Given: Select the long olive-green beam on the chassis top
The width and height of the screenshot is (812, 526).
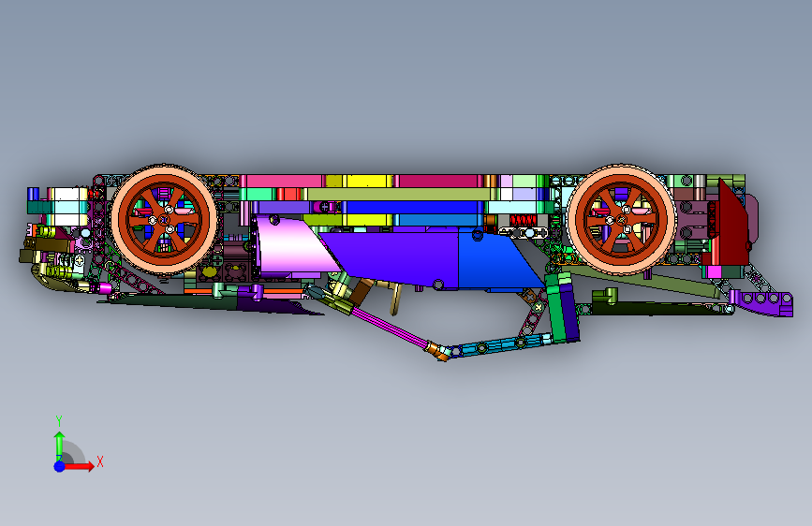Looking at the screenshot, I should (399, 194).
